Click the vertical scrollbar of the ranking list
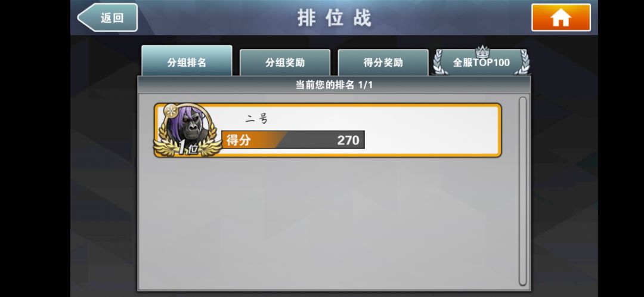Screen dimensions: 644x297 [522, 191]
